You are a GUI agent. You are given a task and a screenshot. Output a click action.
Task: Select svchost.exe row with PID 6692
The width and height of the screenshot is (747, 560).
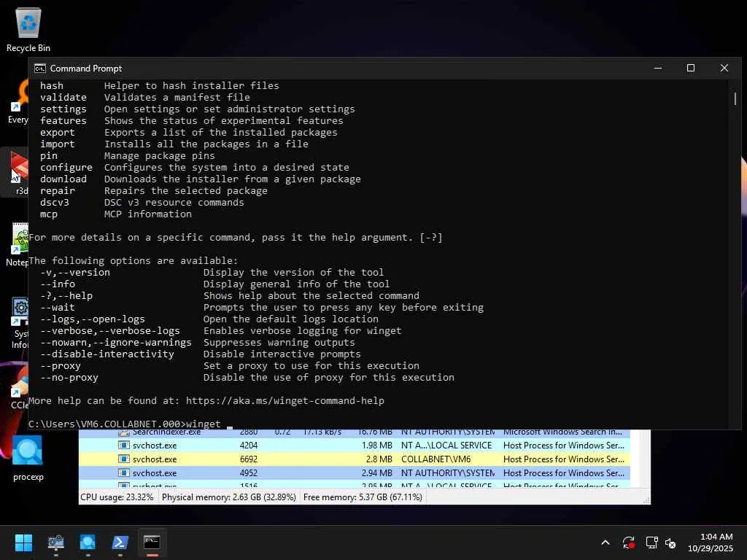[355, 459]
